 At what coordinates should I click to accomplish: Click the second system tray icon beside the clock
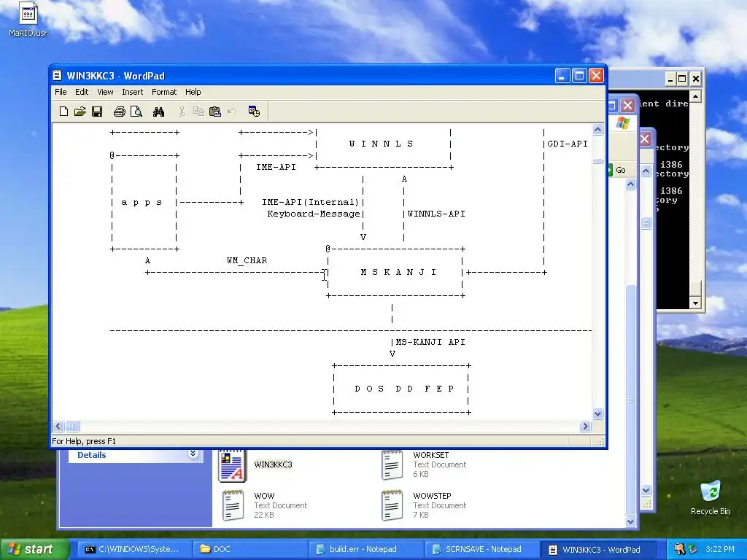692,549
